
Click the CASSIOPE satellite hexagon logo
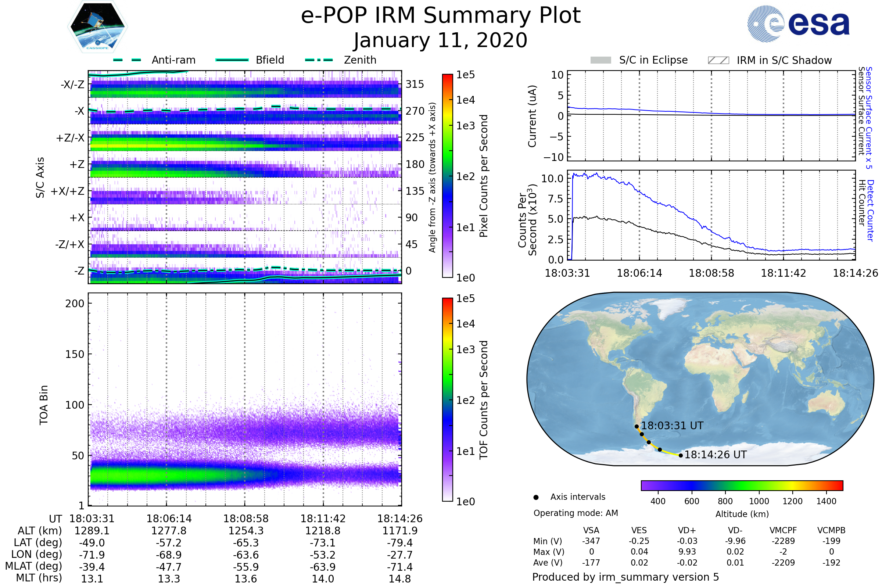click(x=97, y=27)
